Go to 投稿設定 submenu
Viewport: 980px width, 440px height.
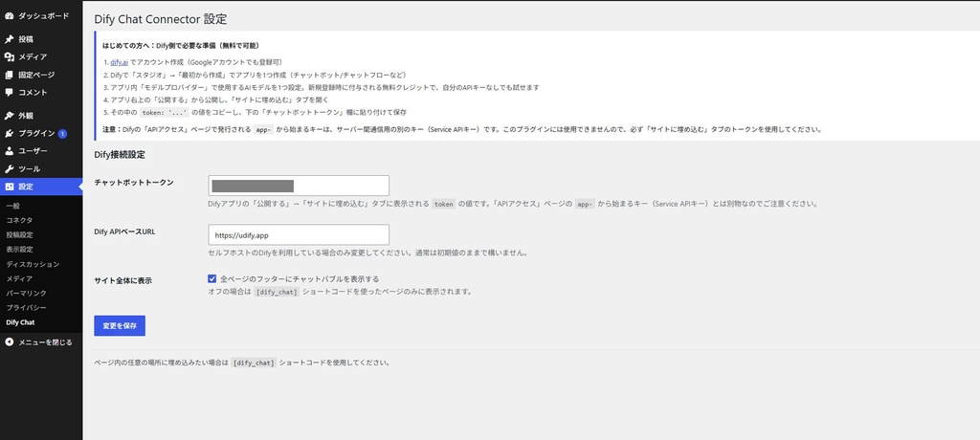[19, 235]
